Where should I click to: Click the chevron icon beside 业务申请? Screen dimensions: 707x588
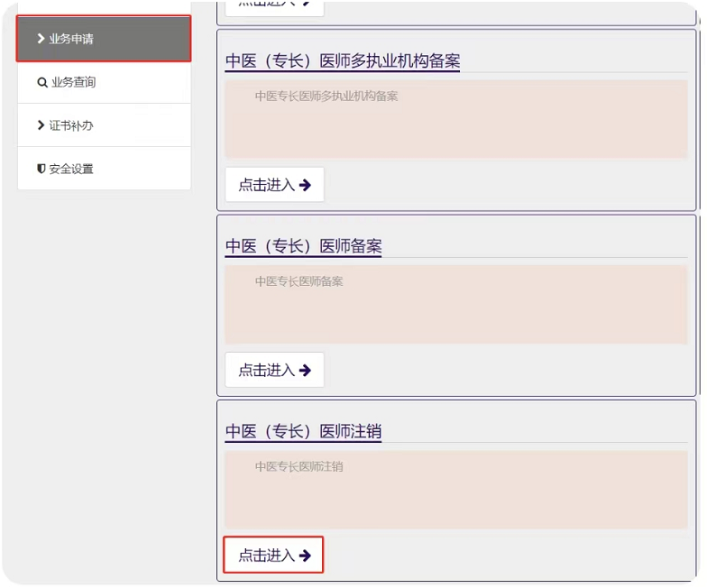(x=41, y=39)
